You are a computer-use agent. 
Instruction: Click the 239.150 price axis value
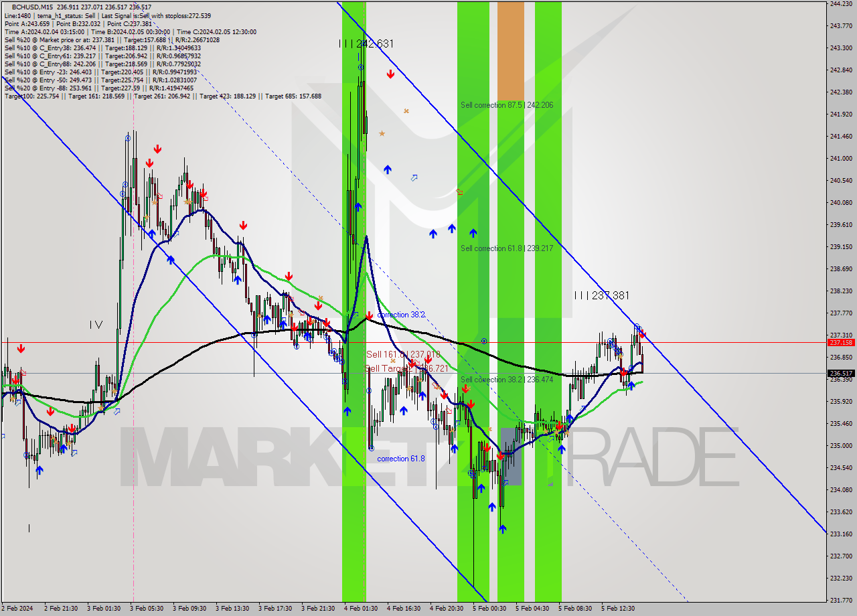[840, 247]
